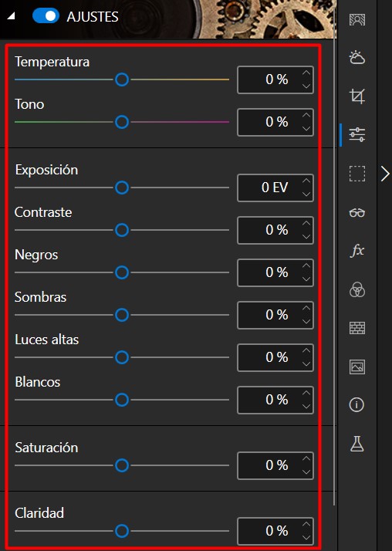Open the fx effects panel
Screen dimensions: 392x551
coord(357,251)
